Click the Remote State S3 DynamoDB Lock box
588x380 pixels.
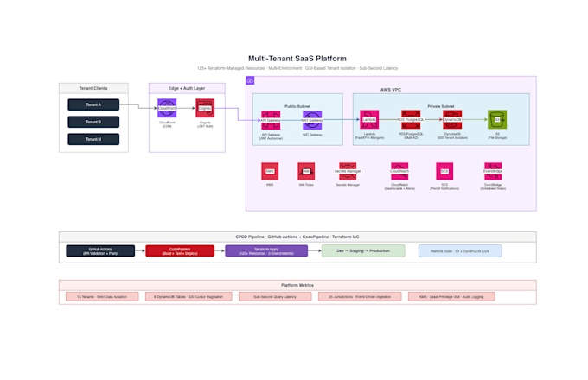[x=460, y=250]
